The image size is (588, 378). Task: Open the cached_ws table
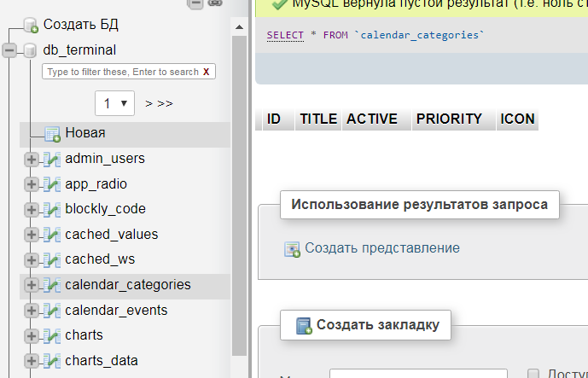100,259
